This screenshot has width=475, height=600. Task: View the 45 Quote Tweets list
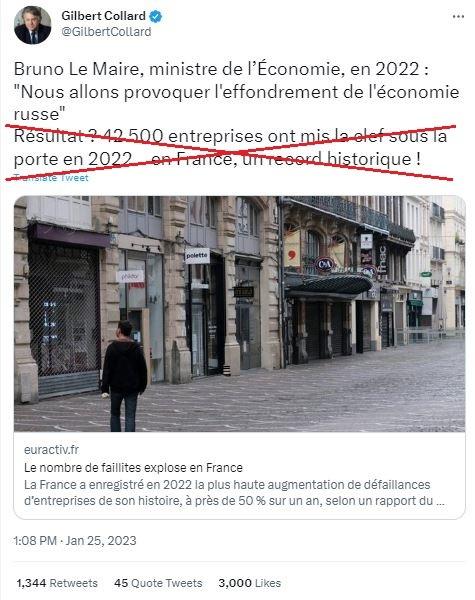tap(158, 583)
